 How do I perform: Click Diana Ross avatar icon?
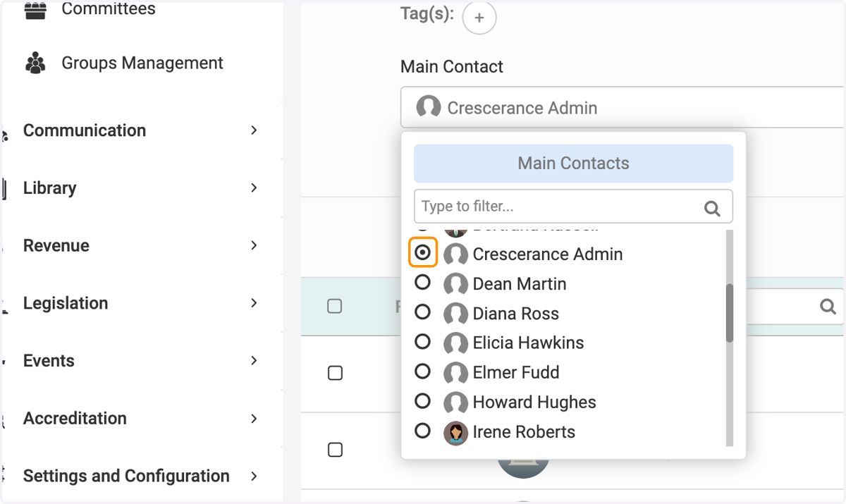pos(455,314)
